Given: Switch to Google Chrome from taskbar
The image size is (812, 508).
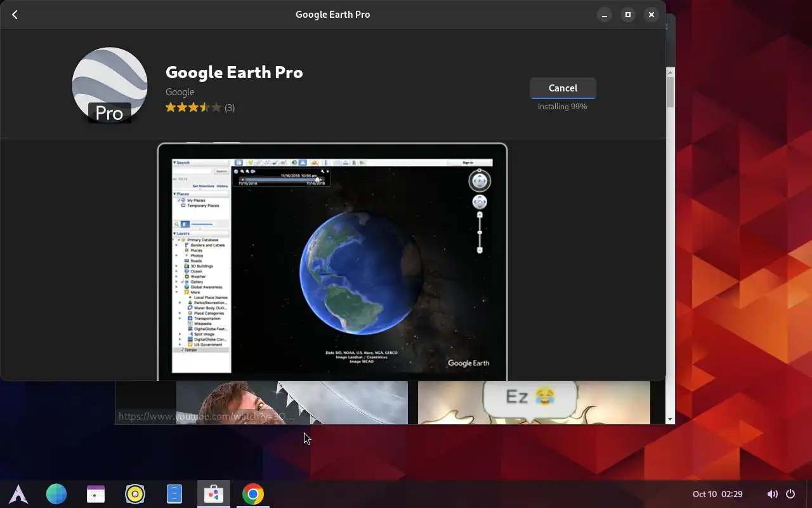Looking at the screenshot, I should 253,494.
